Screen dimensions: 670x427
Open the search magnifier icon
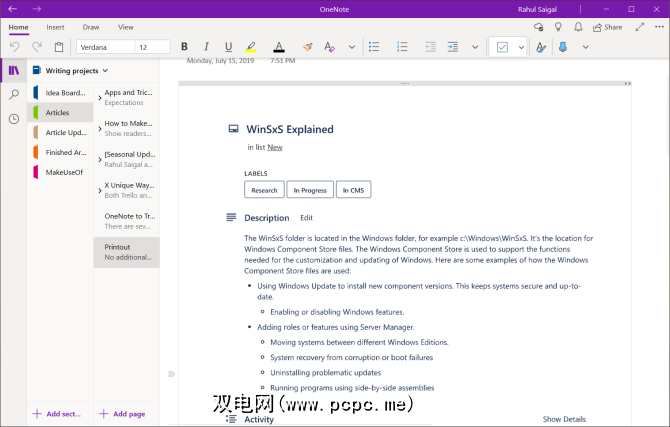(x=14, y=95)
